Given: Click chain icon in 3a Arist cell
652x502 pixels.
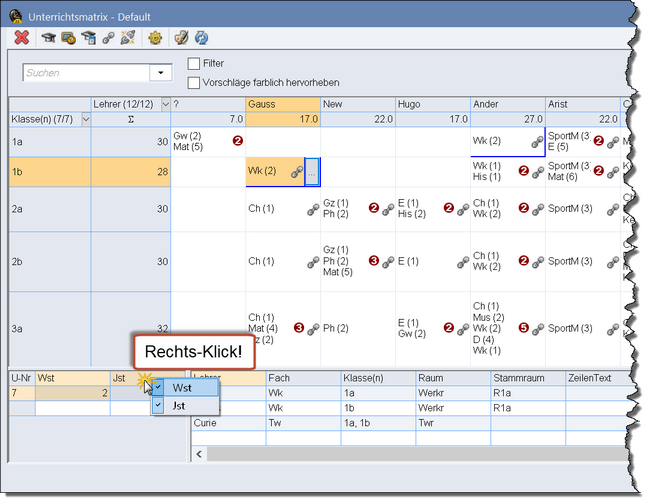Looking at the screenshot, I should 613,329.
